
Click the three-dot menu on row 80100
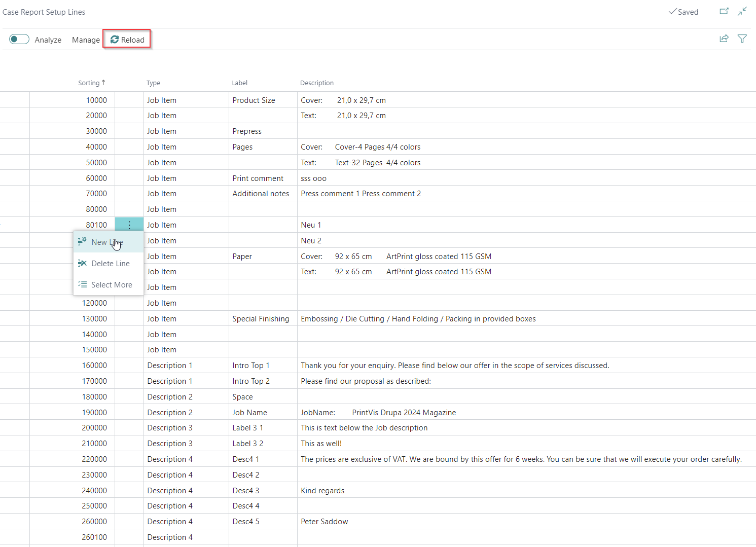coord(129,225)
